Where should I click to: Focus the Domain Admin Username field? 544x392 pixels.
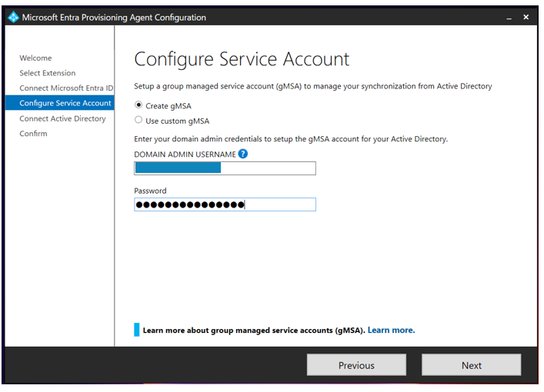click(x=225, y=168)
